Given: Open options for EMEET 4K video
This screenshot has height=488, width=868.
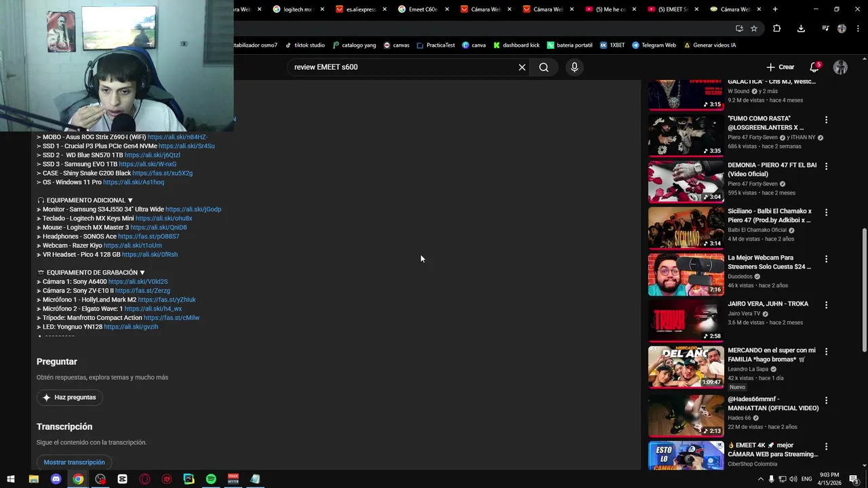Looking at the screenshot, I should [826, 447].
